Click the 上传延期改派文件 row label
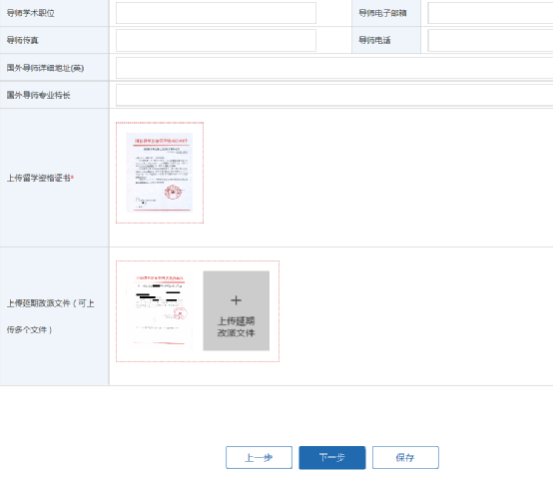The image size is (554, 478). 50,316
